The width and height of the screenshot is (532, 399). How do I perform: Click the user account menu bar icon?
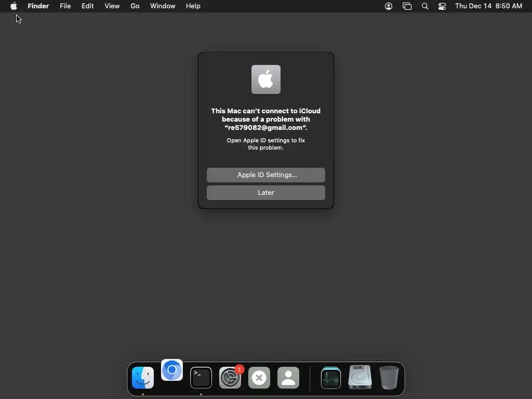(x=389, y=6)
